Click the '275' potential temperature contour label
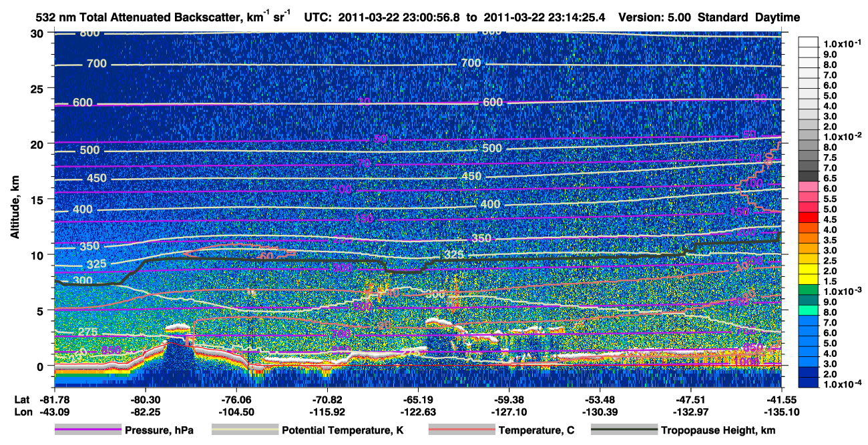 point(88,332)
